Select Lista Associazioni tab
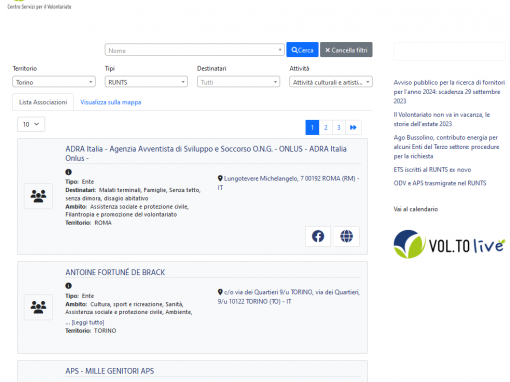Image resolution: width=510 pixels, height=382 pixels. [43, 102]
